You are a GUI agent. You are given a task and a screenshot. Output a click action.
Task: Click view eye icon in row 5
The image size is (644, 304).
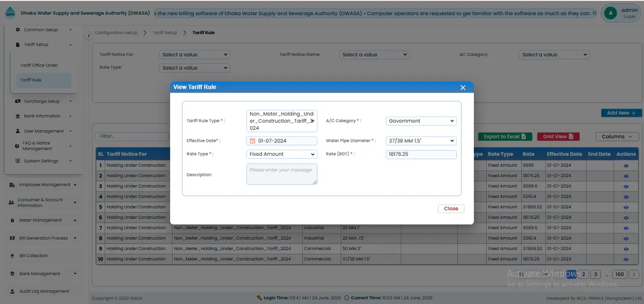(x=626, y=207)
